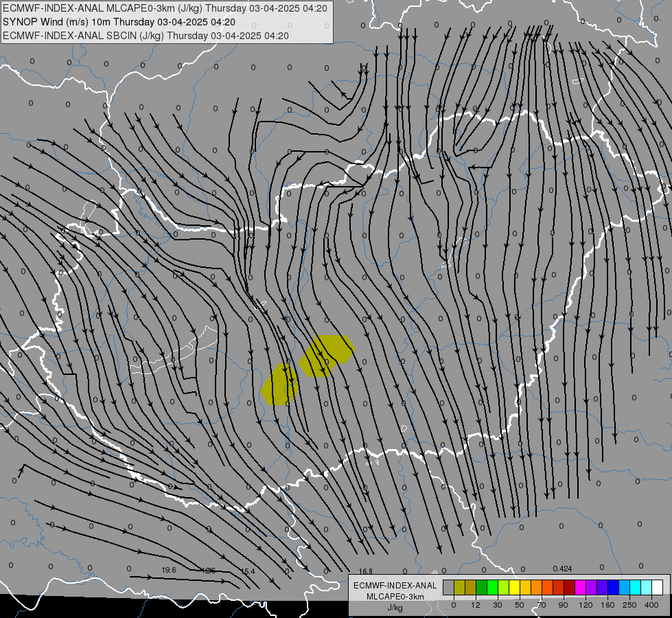Click the legend tick label 160

(x=607, y=605)
